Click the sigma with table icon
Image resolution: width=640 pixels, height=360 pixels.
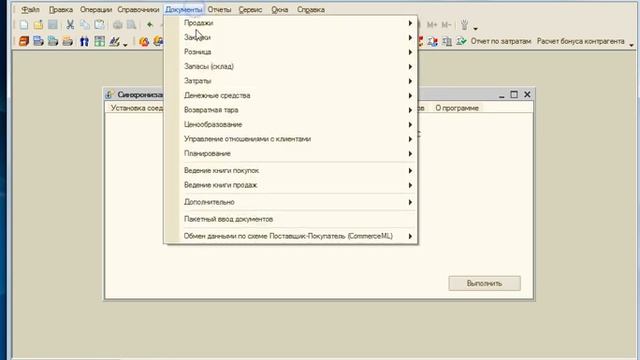coord(447,41)
